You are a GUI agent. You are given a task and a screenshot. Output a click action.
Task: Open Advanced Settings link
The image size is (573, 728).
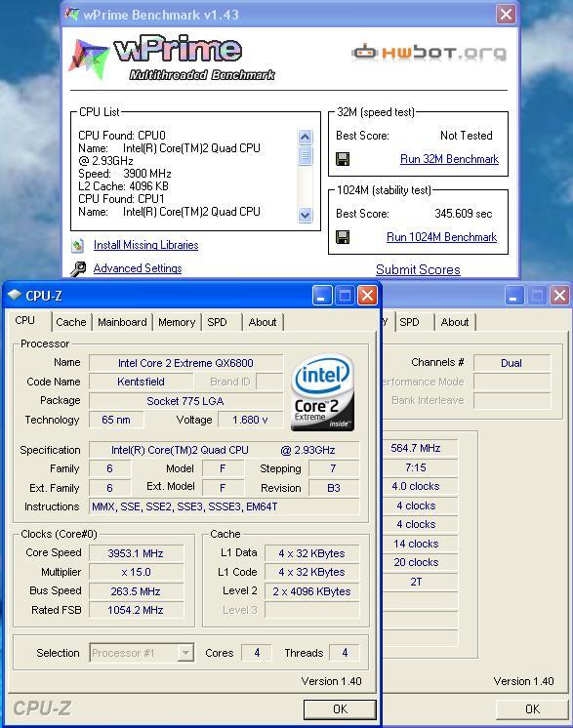[138, 268]
